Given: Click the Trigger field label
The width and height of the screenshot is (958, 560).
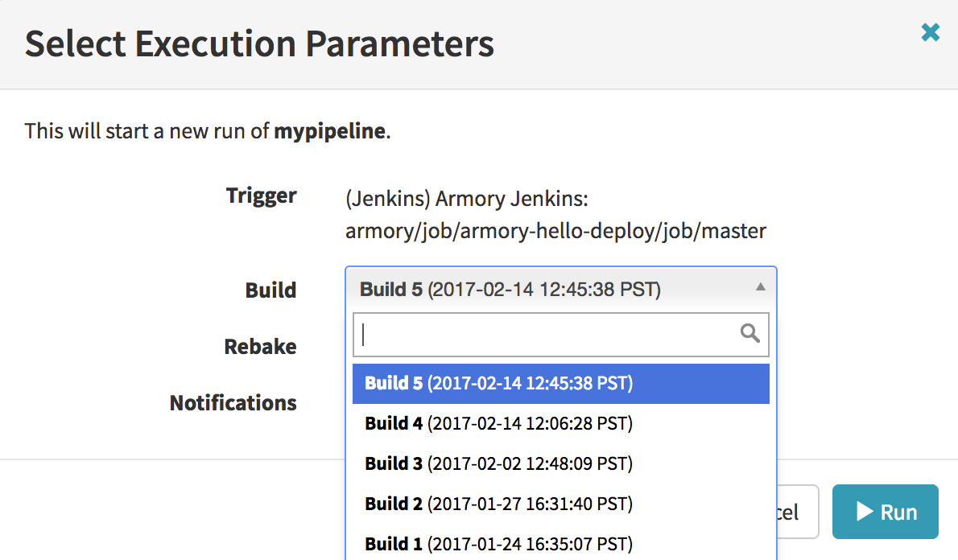Looking at the screenshot, I should pos(261,196).
